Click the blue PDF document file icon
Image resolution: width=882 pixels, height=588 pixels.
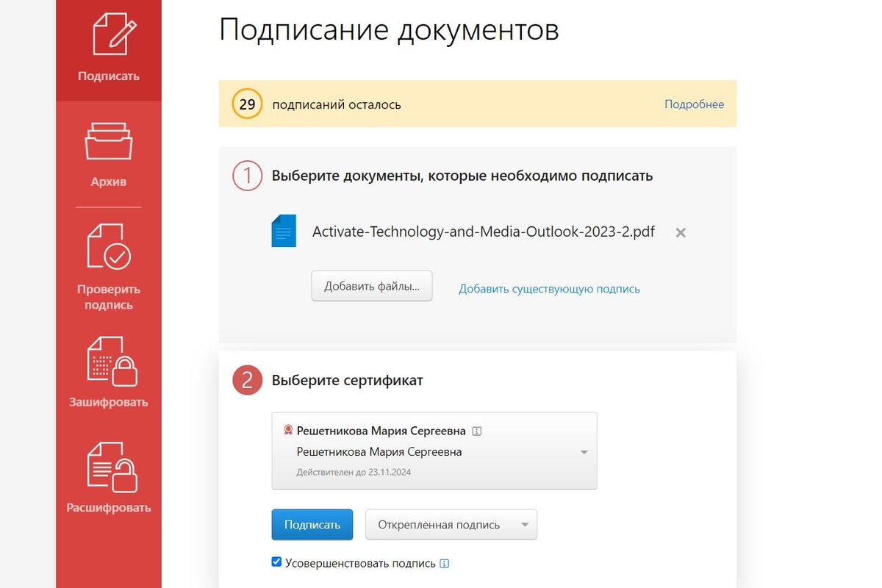click(x=284, y=231)
